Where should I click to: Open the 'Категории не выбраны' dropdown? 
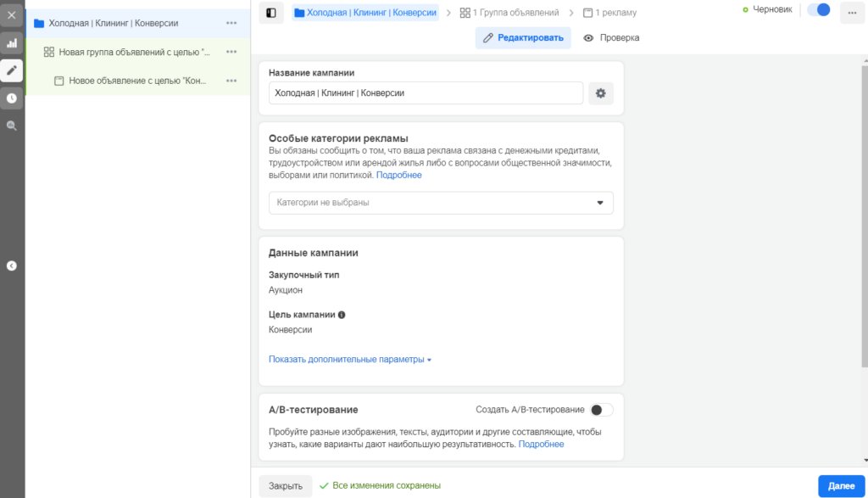coord(441,203)
